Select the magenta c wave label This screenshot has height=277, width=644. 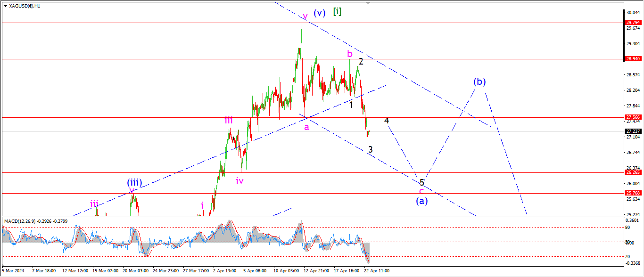point(421,191)
